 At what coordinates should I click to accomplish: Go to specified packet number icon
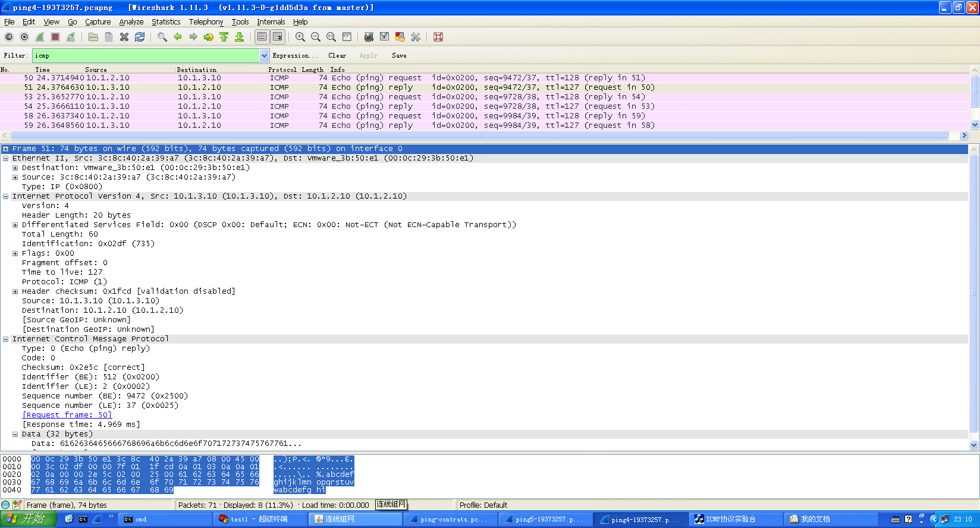pos(209,37)
